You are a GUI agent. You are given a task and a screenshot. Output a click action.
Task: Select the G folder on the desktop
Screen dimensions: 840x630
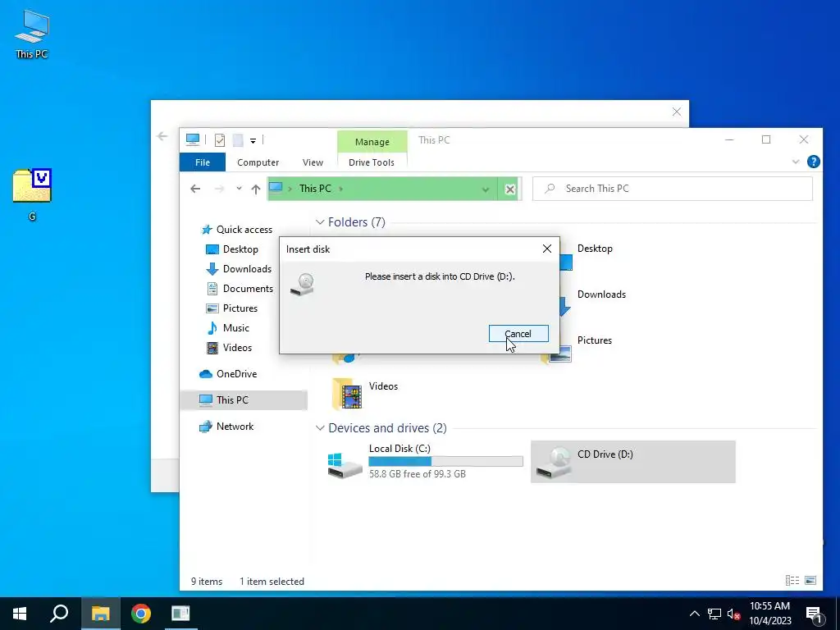pyautogui.click(x=32, y=194)
